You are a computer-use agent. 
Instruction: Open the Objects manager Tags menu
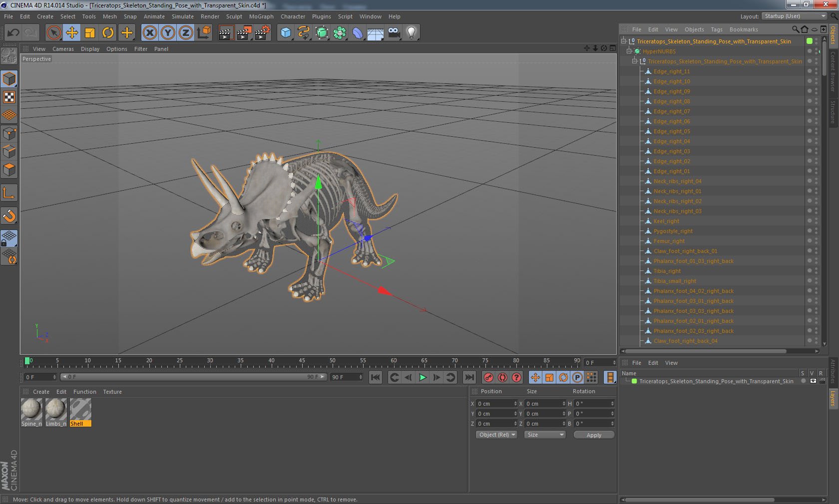(x=717, y=29)
